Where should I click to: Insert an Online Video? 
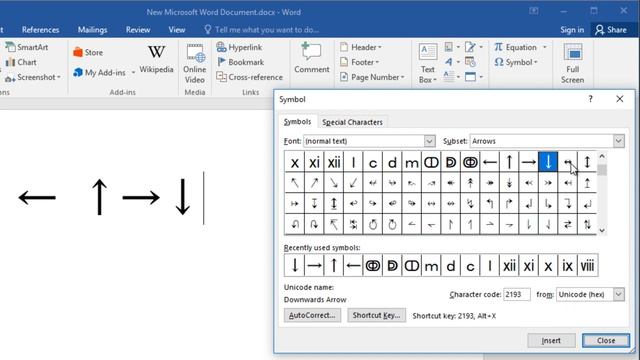pyautogui.click(x=195, y=64)
